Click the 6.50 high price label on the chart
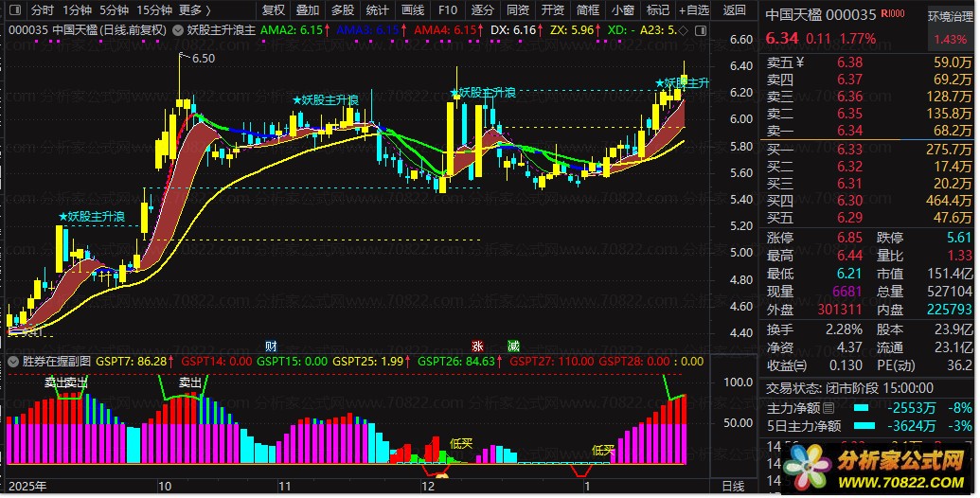980x498 pixels. [204, 59]
